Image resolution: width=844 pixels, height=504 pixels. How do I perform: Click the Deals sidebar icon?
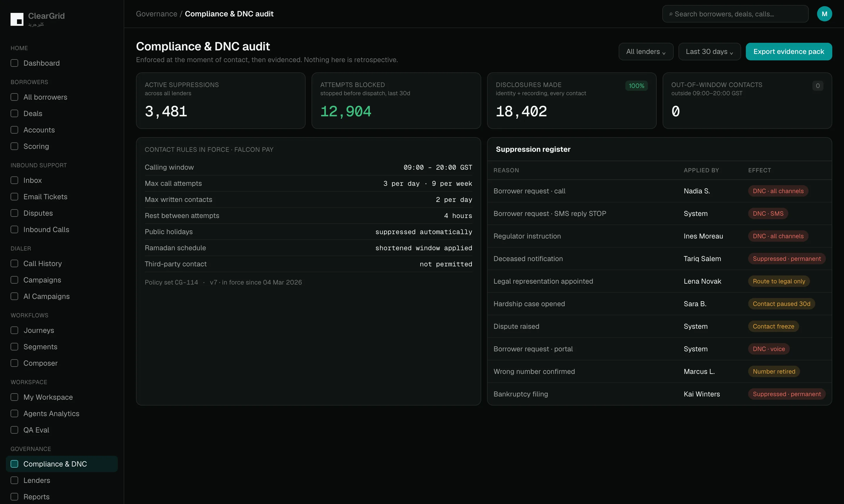[x=14, y=113]
